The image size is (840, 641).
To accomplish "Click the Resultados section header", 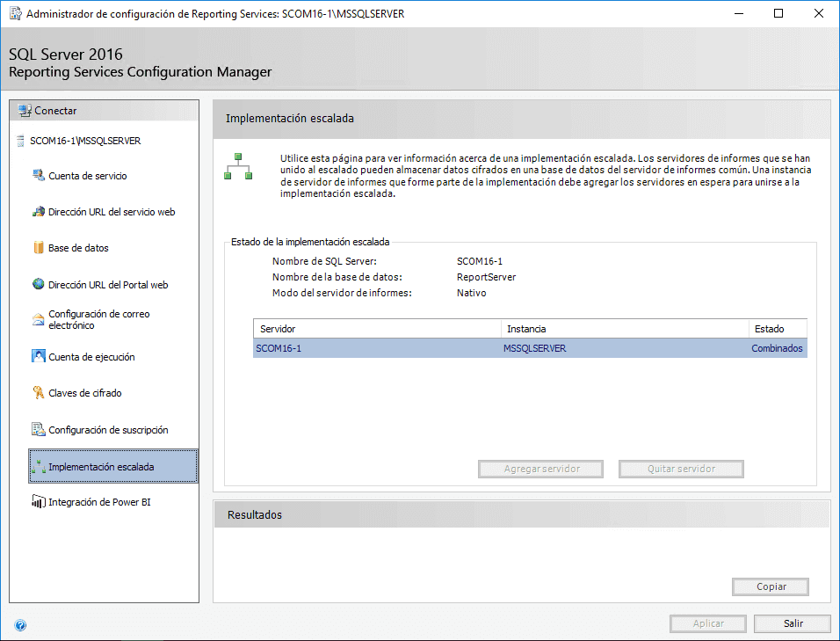I will click(x=255, y=514).
